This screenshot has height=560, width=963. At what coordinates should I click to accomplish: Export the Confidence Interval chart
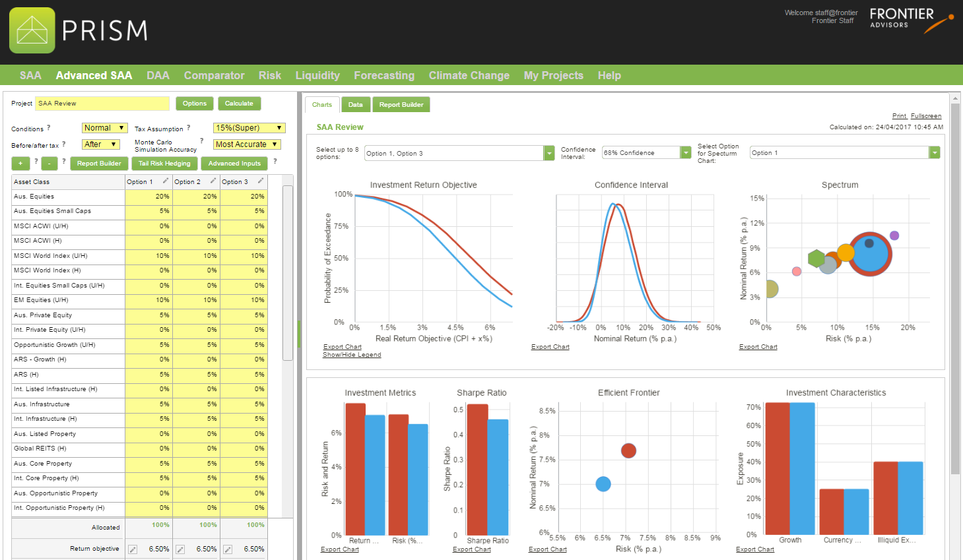(550, 347)
